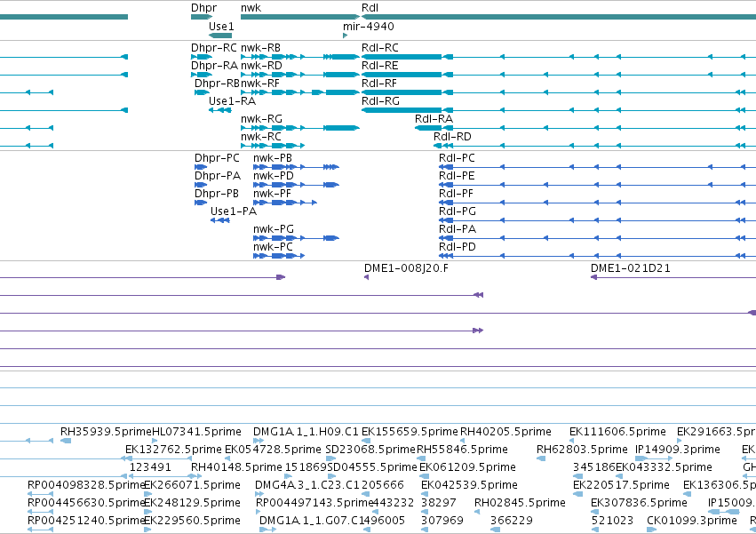Click the EK042539.5prime EST label
This screenshot has width=756, height=534.
[469, 485]
